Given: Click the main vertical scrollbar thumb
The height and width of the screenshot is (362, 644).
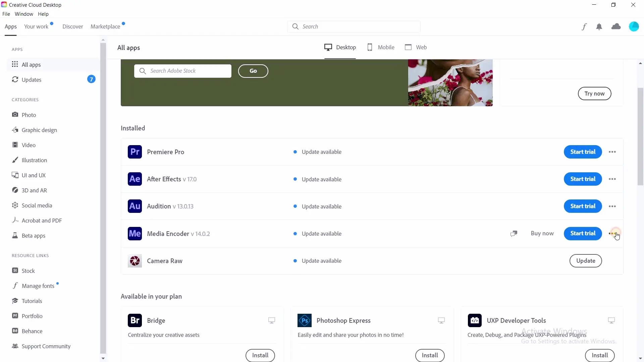Looking at the screenshot, I should [x=640, y=136].
